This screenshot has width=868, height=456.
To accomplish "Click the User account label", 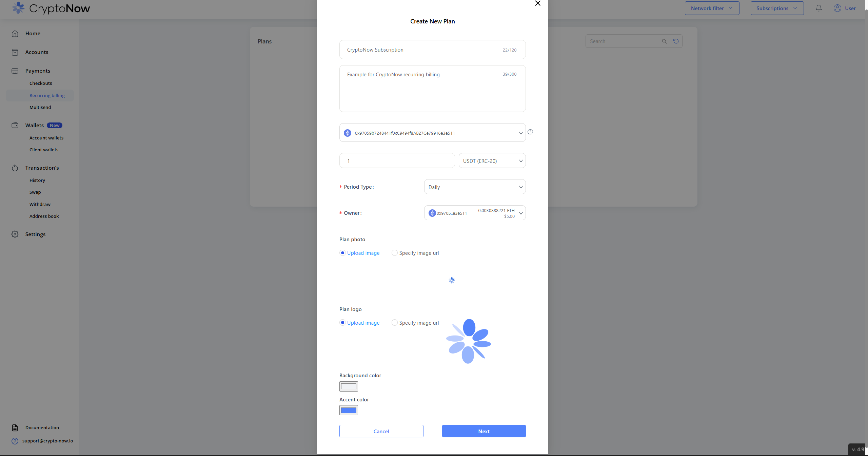I will point(850,8).
